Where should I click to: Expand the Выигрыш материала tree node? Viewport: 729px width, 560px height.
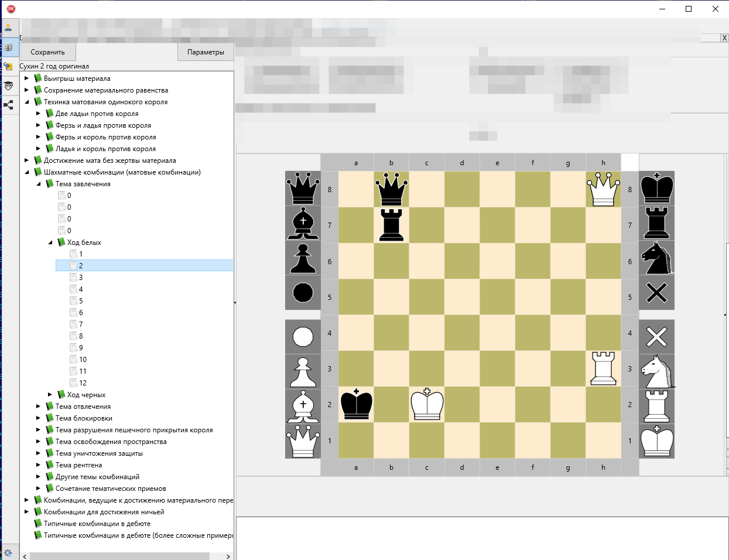pos(26,78)
